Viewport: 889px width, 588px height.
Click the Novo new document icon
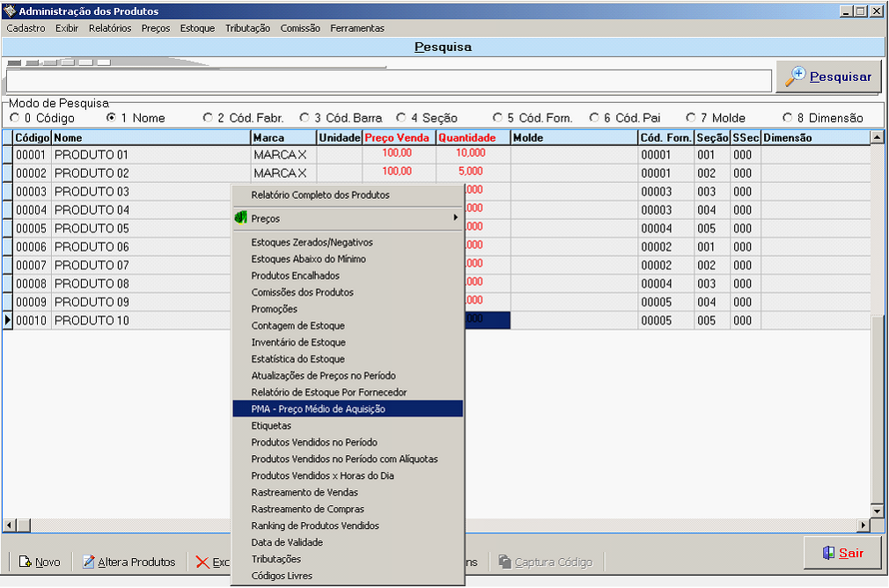click(26, 562)
